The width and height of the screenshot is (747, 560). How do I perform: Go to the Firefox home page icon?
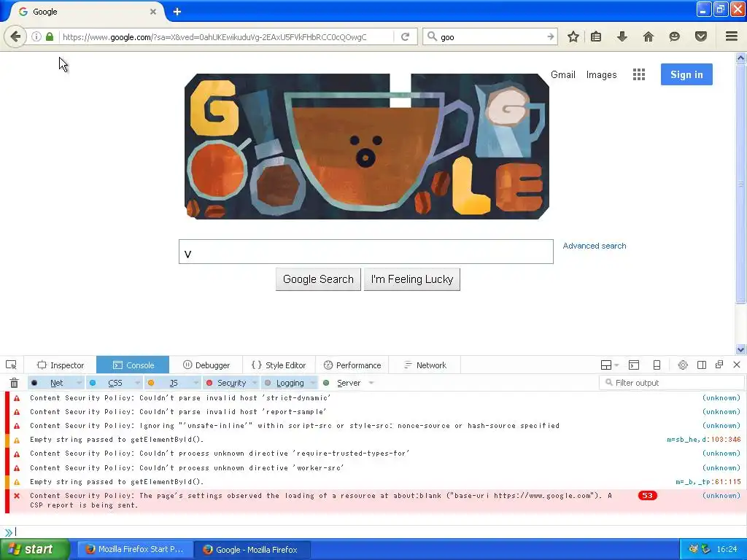(648, 36)
